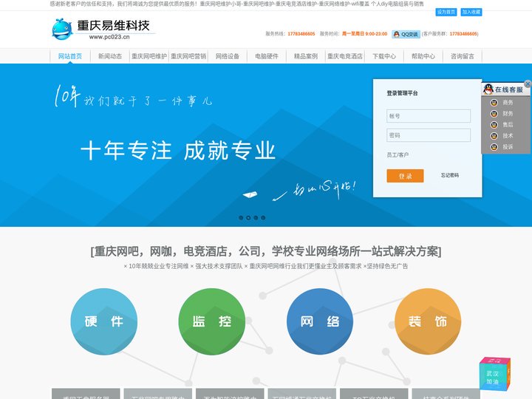Open the 装饰 orange circle category

428,321
